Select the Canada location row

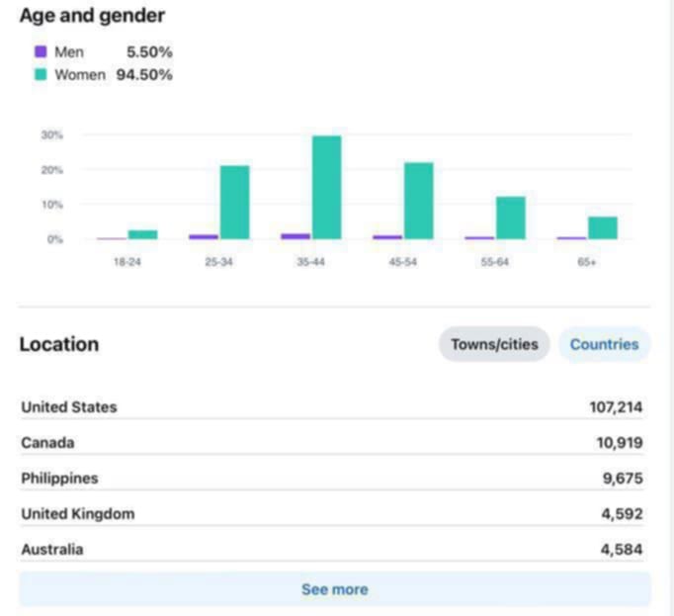[332, 443]
